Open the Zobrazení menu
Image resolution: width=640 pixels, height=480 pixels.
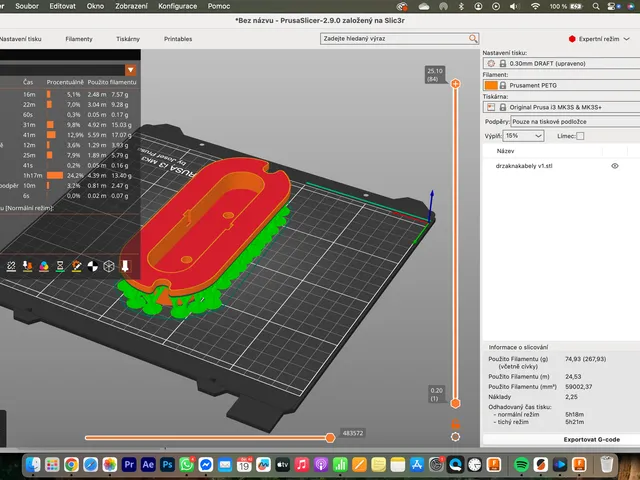[131, 6]
